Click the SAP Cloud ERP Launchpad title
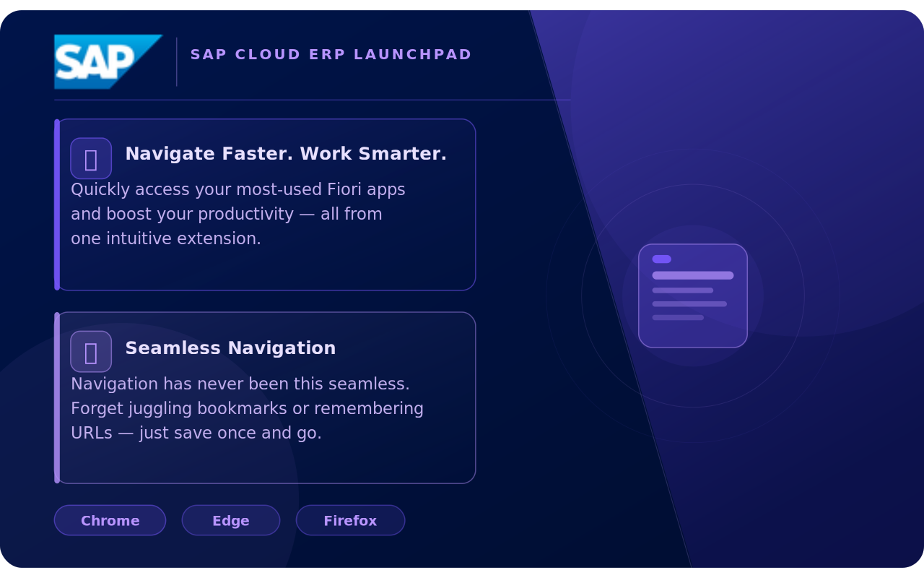The width and height of the screenshot is (924, 578). 331,55
